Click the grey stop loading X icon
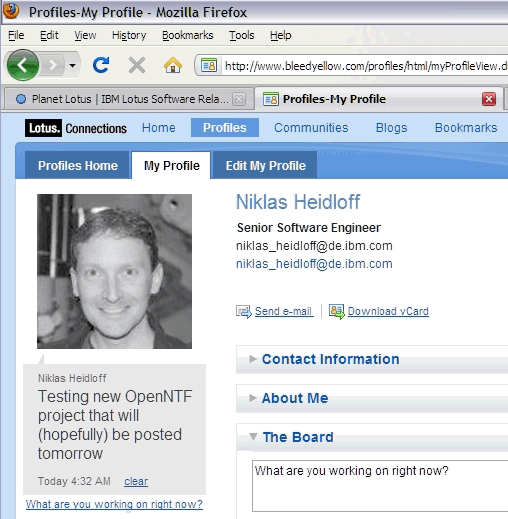The width and height of the screenshot is (508, 519). (137, 65)
